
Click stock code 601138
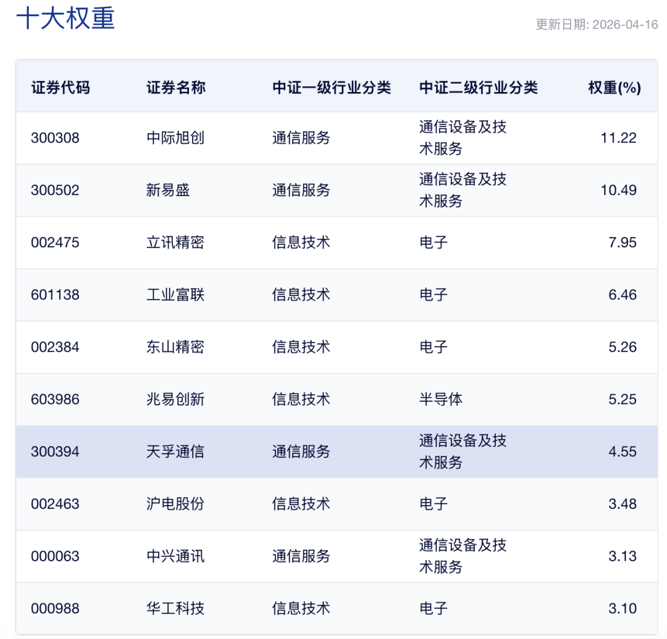click(x=55, y=295)
